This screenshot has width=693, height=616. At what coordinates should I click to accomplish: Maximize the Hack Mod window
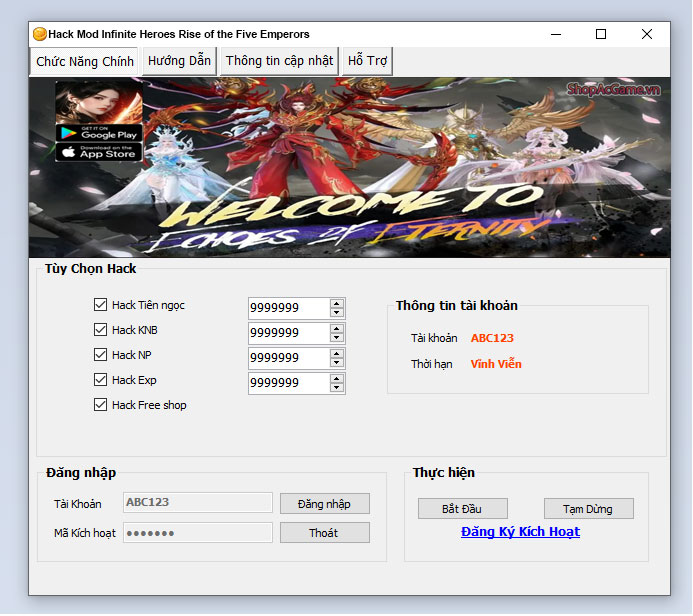point(601,34)
